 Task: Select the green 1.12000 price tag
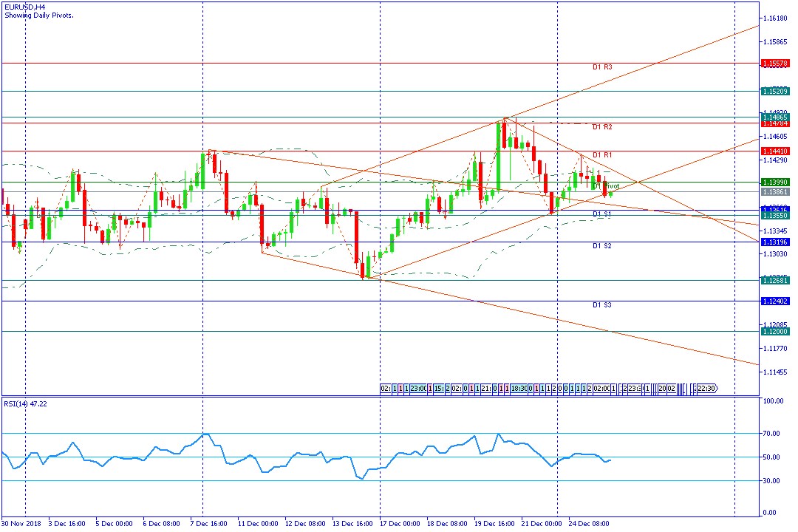click(x=775, y=332)
